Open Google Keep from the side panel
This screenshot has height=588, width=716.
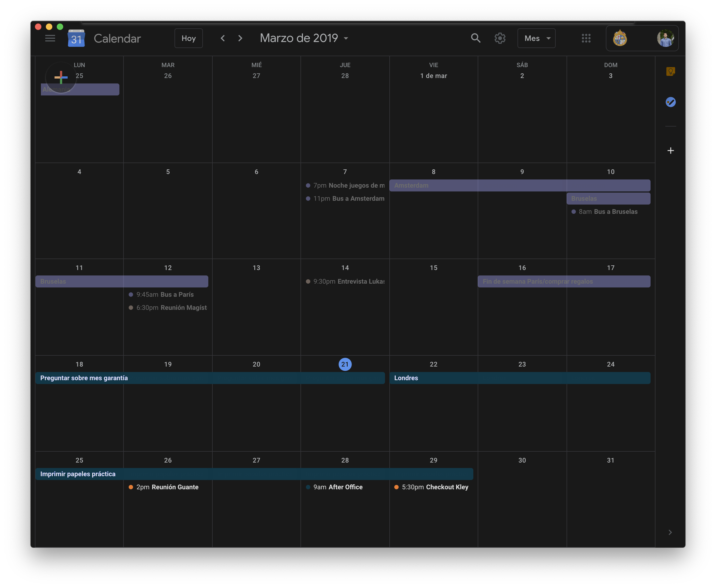point(670,71)
